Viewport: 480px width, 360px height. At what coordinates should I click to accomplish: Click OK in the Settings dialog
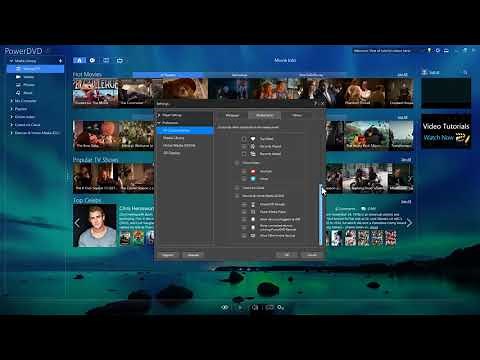(x=287, y=255)
